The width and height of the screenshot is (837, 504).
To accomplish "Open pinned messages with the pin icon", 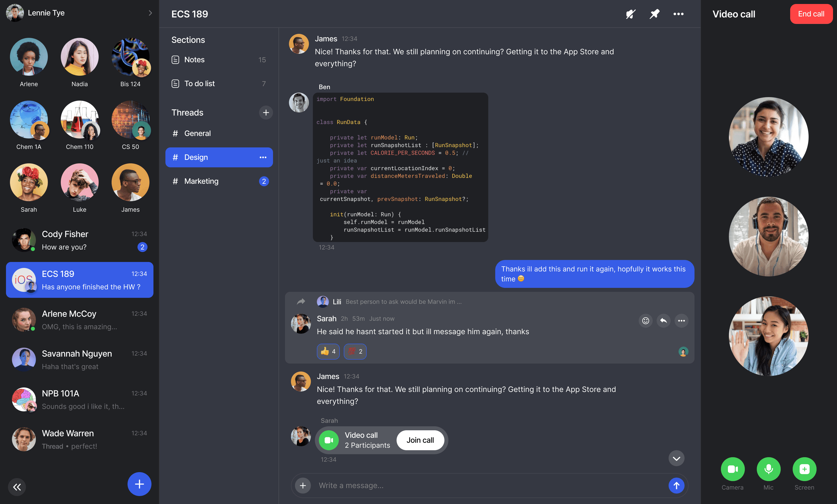I will pyautogui.click(x=654, y=14).
